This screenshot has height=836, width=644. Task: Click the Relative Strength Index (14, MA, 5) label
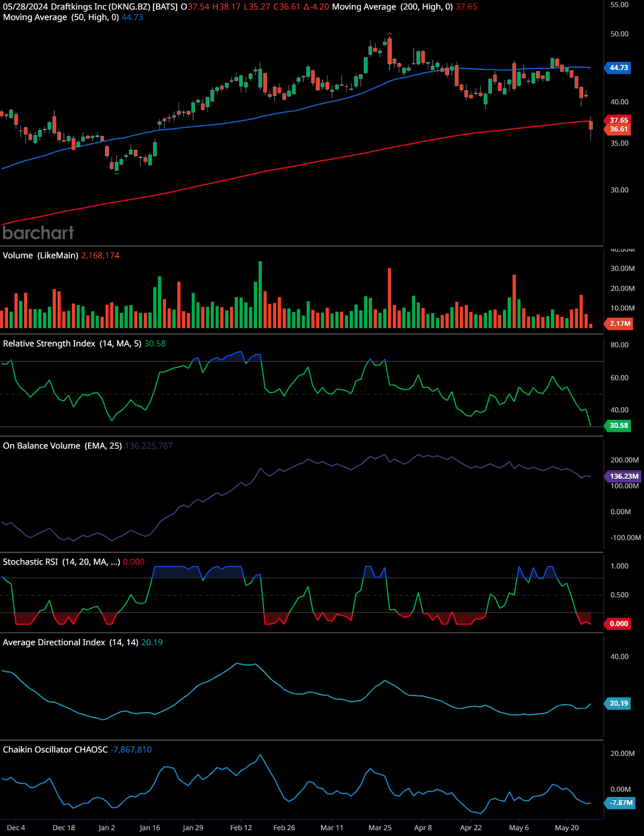(x=72, y=344)
